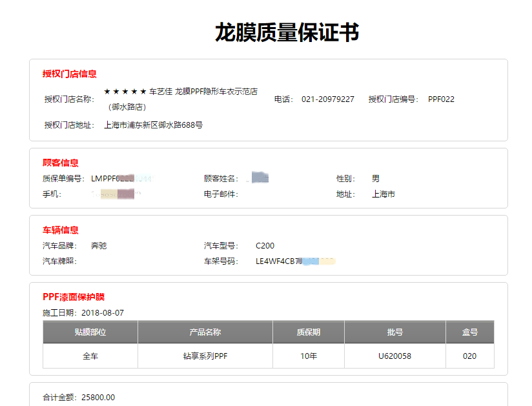The image size is (532, 406).
Task: Click the installation date 2018-08-07
Action: point(102,313)
